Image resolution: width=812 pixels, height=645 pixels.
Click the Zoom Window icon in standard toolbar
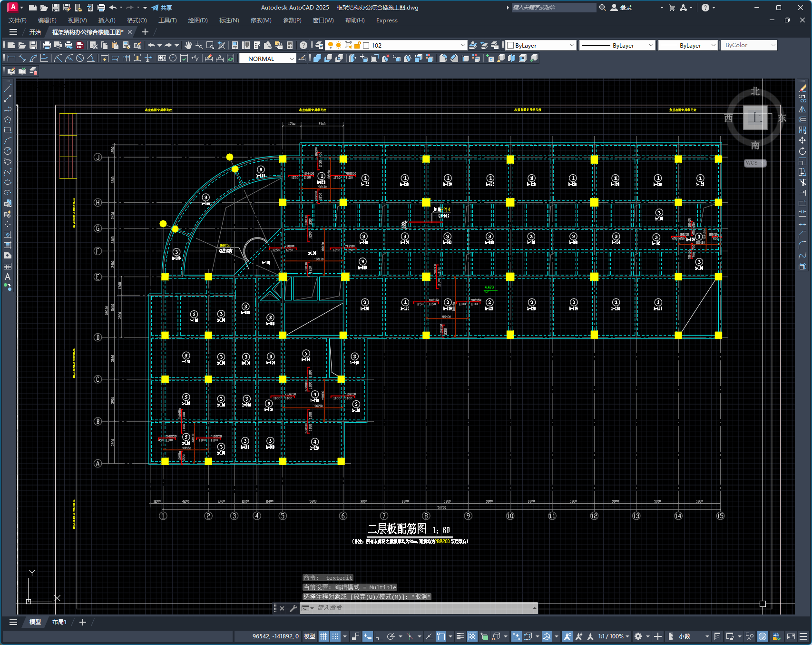click(x=210, y=45)
